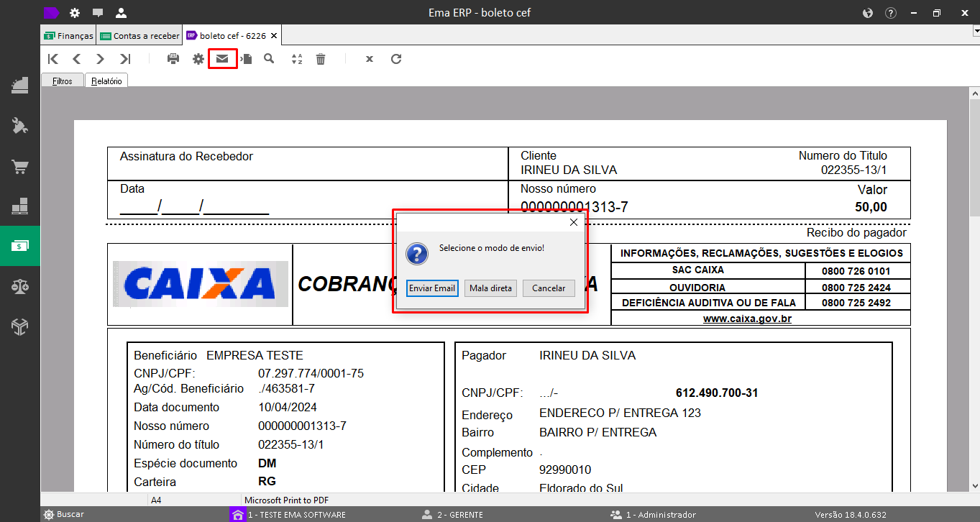Click the 1 - Administrador status entry
Viewport: 980px width, 522px height.
coord(653,515)
